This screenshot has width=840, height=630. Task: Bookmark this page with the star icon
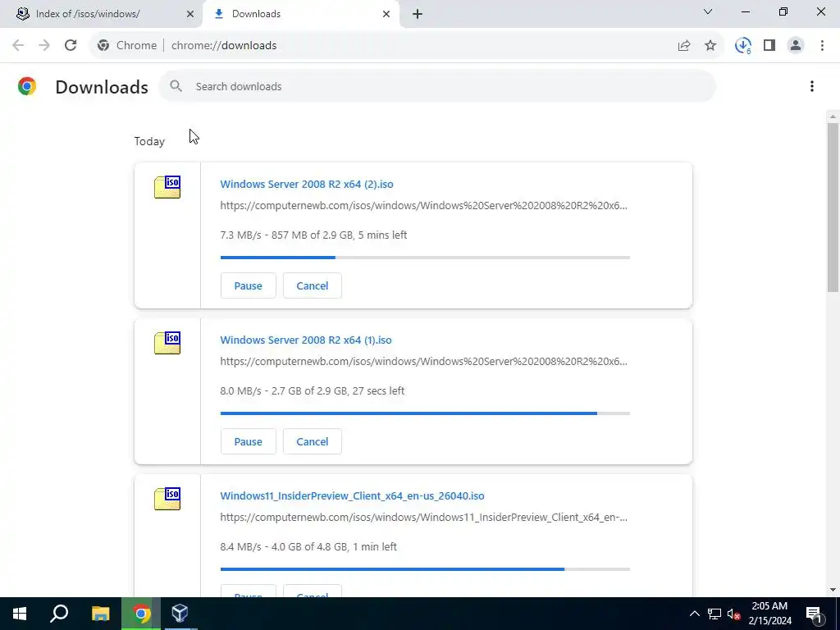pos(710,46)
